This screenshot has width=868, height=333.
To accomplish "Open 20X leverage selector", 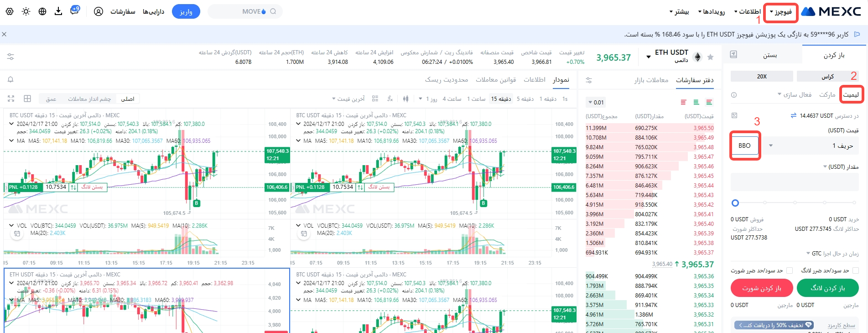I will coord(762,76).
